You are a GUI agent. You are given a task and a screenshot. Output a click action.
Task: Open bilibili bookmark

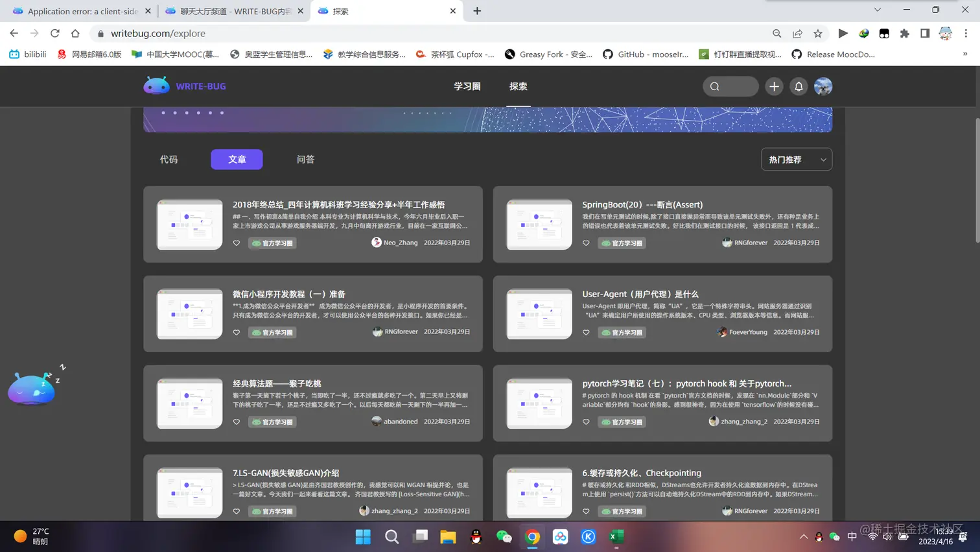[x=28, y=54]
